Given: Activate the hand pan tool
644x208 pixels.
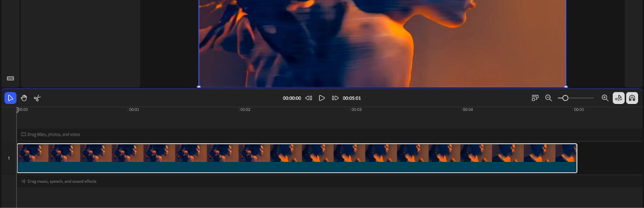Looking at the screenshot, I should (x=24, y=98).
